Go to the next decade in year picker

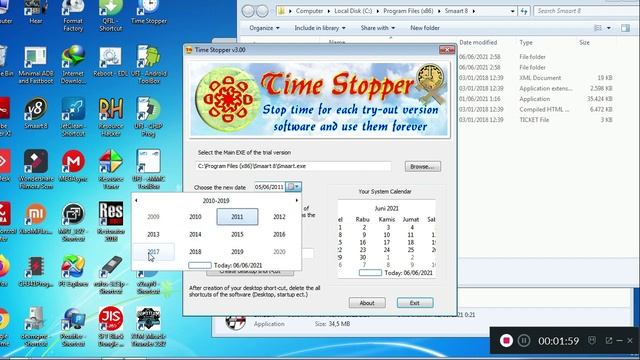(x=297, y=200)
